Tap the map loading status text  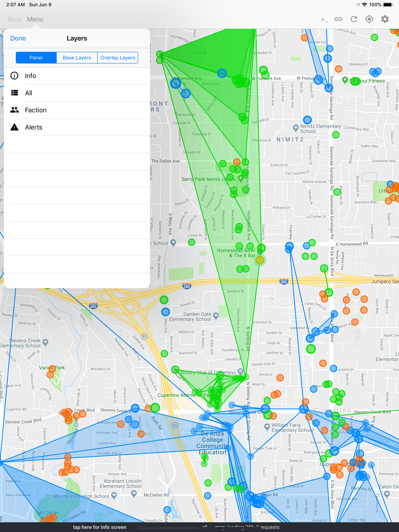click(x=247, y=528)
